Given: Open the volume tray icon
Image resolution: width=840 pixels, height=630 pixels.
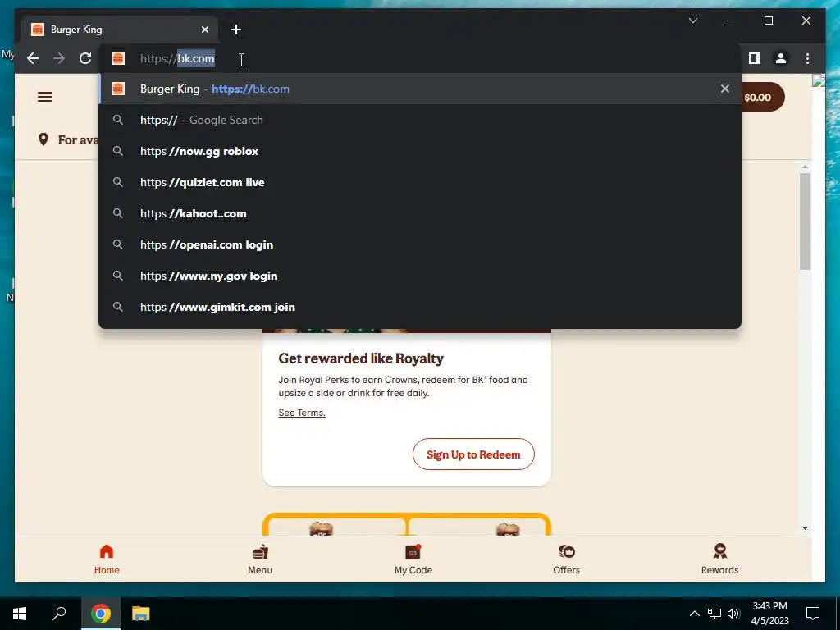Looking at the screenshot, I should point(733,614).
